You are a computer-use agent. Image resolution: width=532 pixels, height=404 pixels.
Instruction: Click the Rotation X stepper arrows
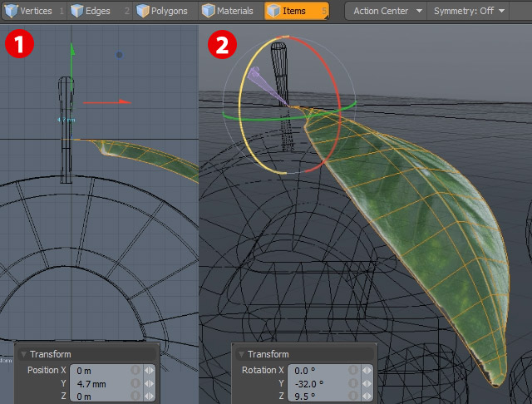pyautogui.click(x=367, y=371)
